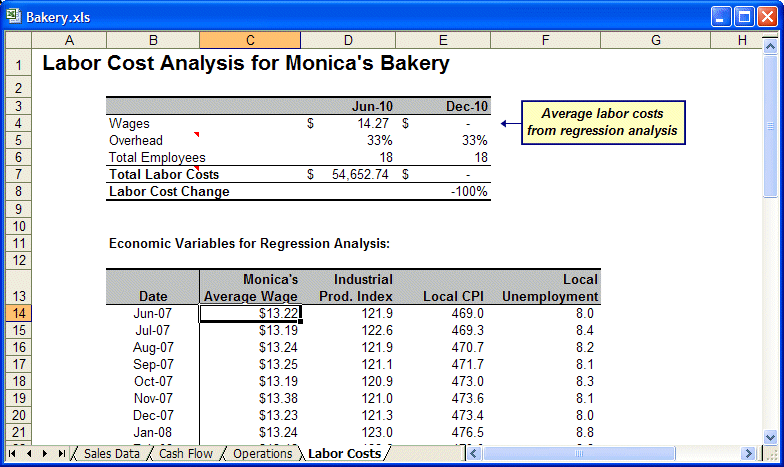Select column D header

click(x=348, y=40)
